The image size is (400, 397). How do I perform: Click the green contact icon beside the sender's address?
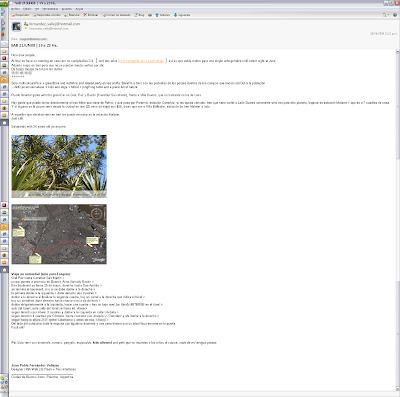coord(26,24)
